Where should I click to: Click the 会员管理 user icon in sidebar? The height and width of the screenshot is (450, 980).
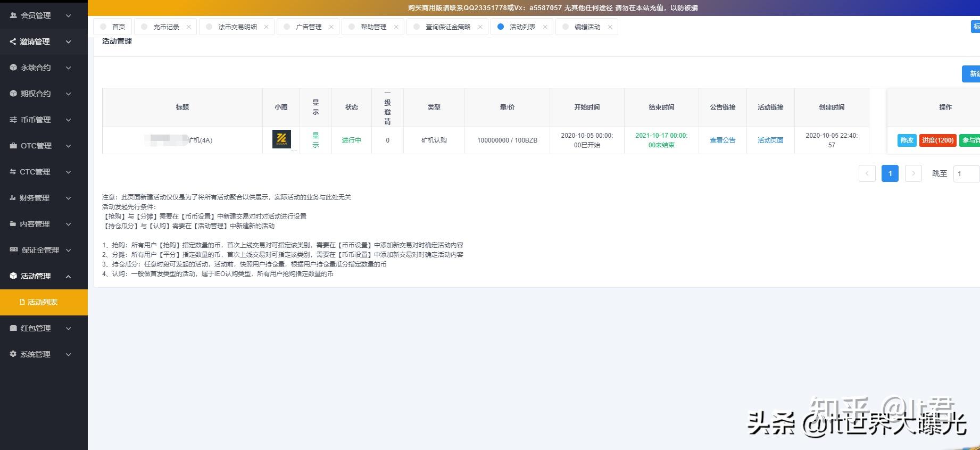pyautogui.click(x=13, y=15)
